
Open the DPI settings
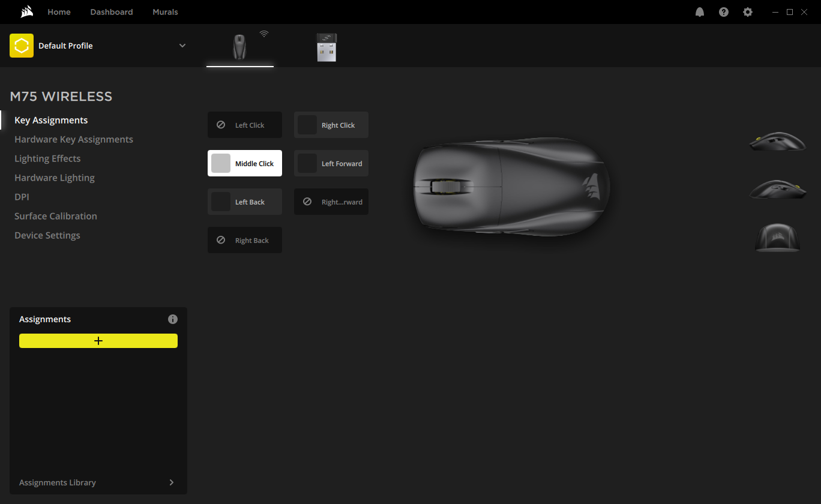[22, 197]
